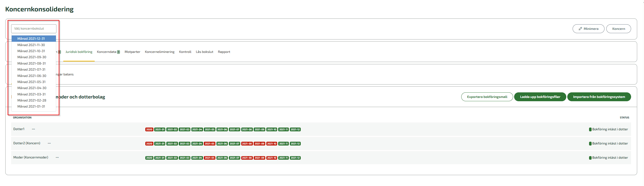Click the Minimera button
Screen dimensions: 644x186
pyautogui.click(x=588, y=29)
